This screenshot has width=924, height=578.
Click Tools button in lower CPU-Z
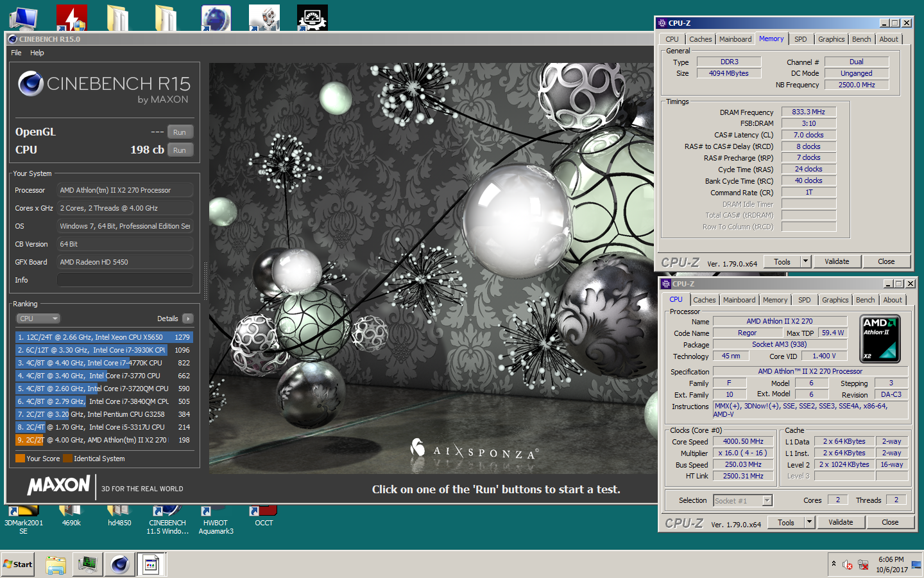(x=786, y=522)
